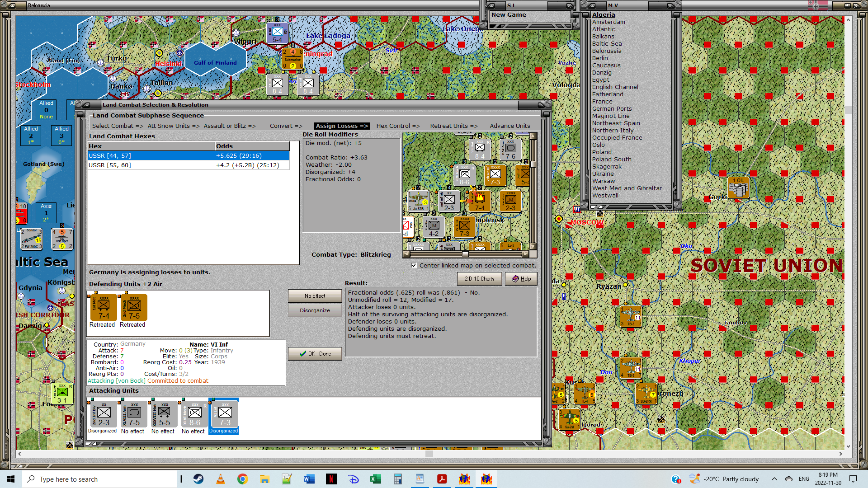Select the 7-5 retreated defending unit
The height and width of the screenshot is (488, 868).
point(134,308)
